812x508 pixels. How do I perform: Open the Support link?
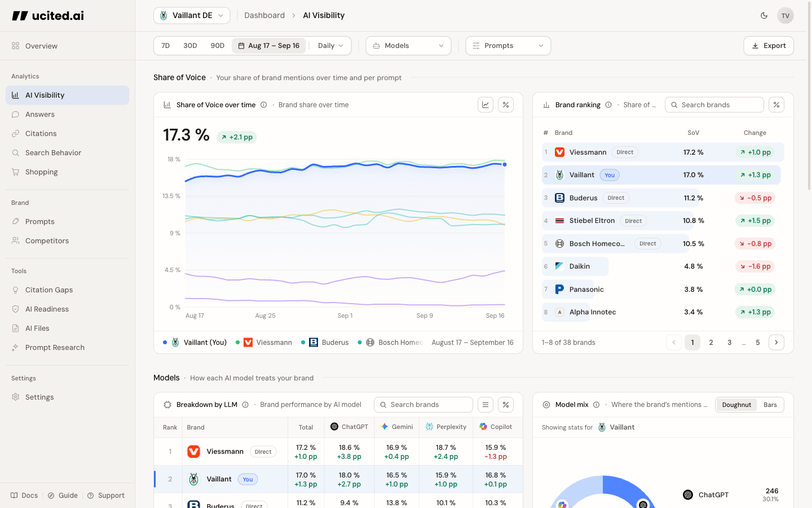coord(106,496)
